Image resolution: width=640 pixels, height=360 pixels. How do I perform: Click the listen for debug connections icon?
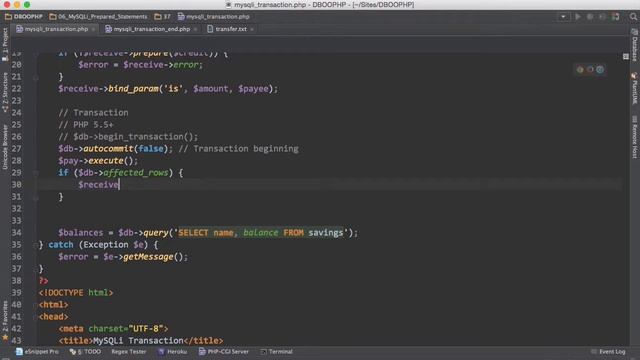tap(615, 17)
